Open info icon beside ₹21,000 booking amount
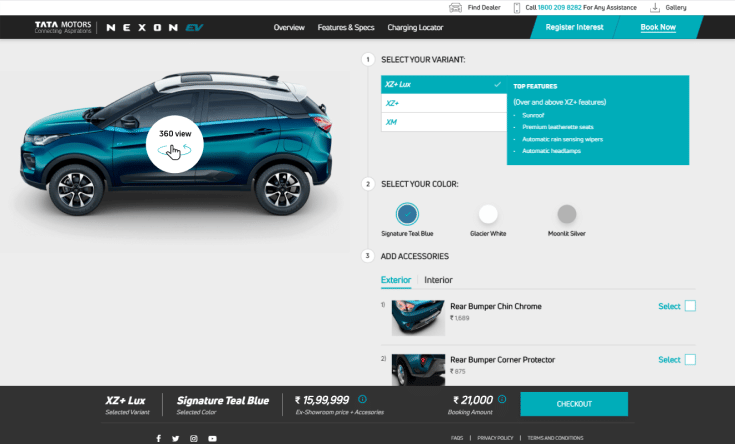735x444 pixels. pyautogui.click(x=502, y=399)
